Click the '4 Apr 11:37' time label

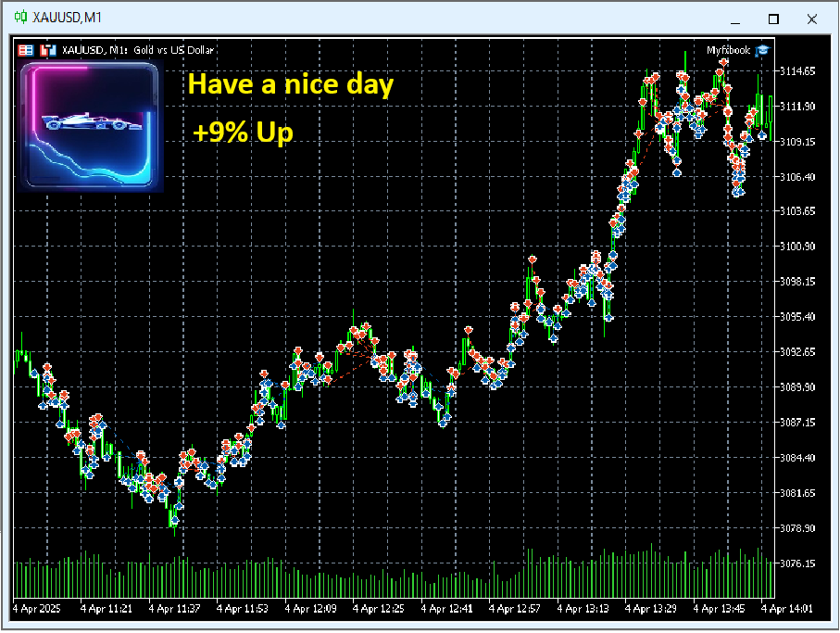pos(174,609)
